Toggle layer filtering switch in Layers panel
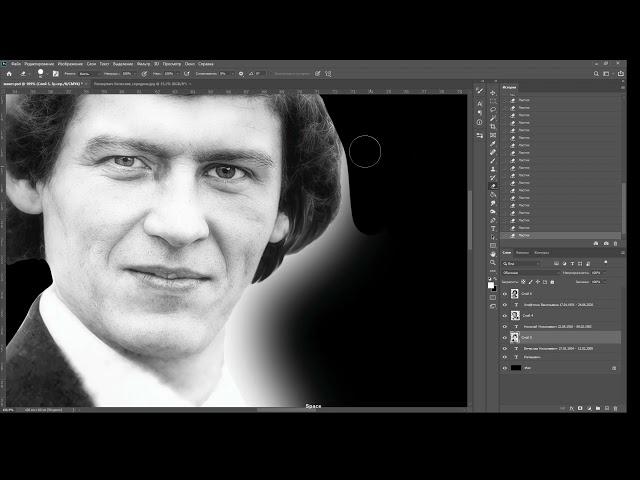 tap(606, 262)
